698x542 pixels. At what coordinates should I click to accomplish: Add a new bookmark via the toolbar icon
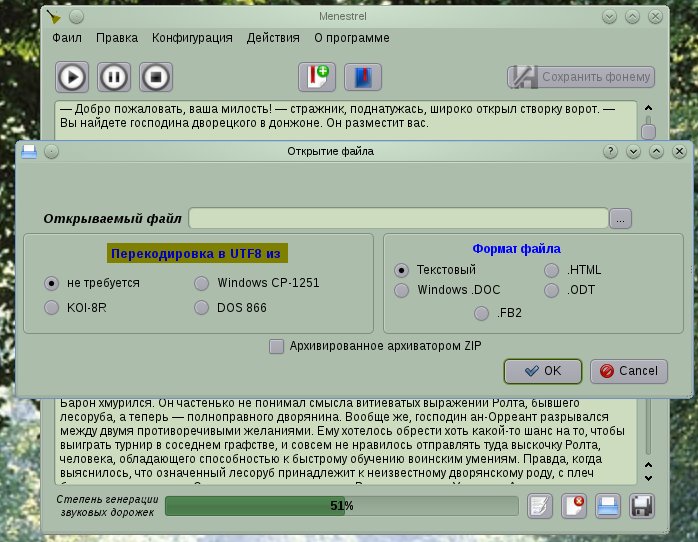[317, 77]
